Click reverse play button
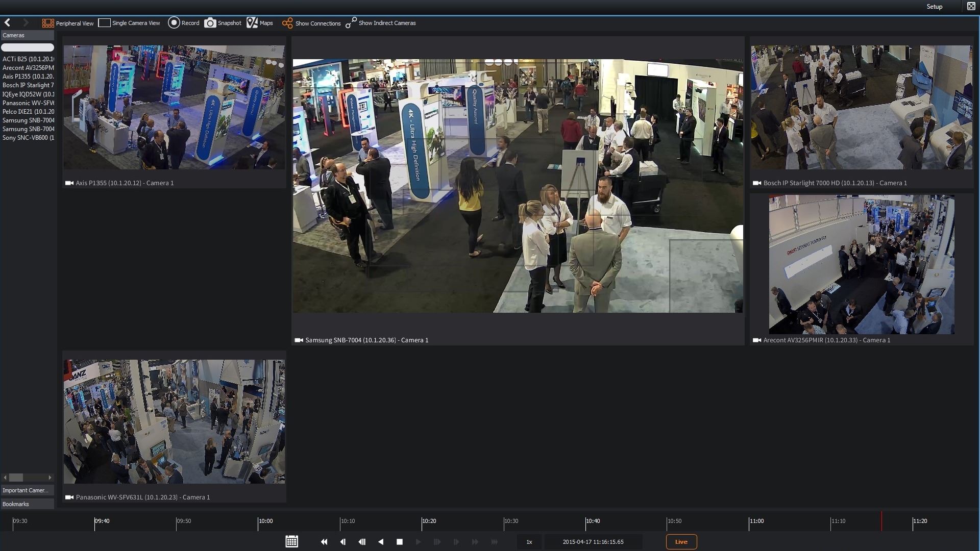Screen dimensions: 980x551 point(381,542)
